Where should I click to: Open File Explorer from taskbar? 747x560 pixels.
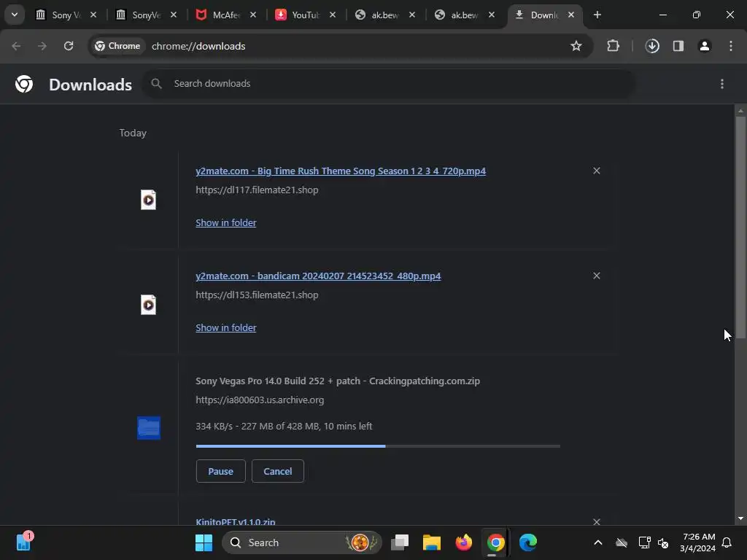coord(432,542)
